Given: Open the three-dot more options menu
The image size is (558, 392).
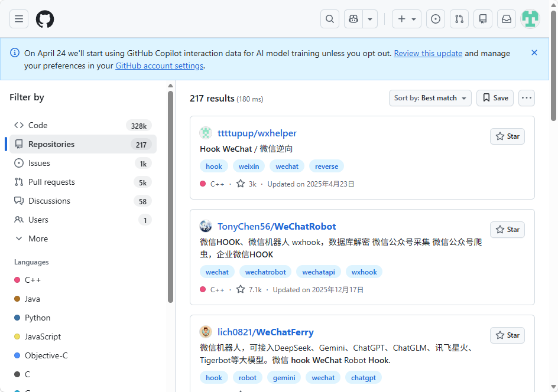Looking at the screenshot, I should click(527, 98).
